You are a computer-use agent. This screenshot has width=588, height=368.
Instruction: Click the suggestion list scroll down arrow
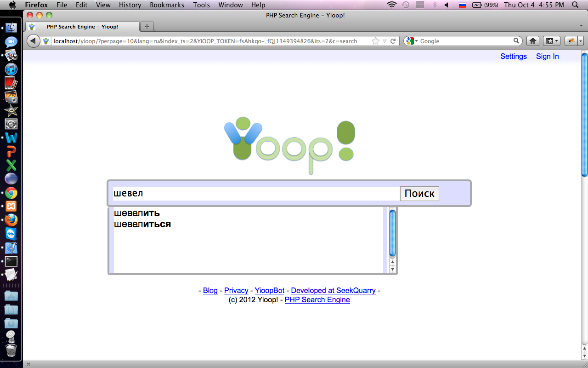(x=392, y=269)
